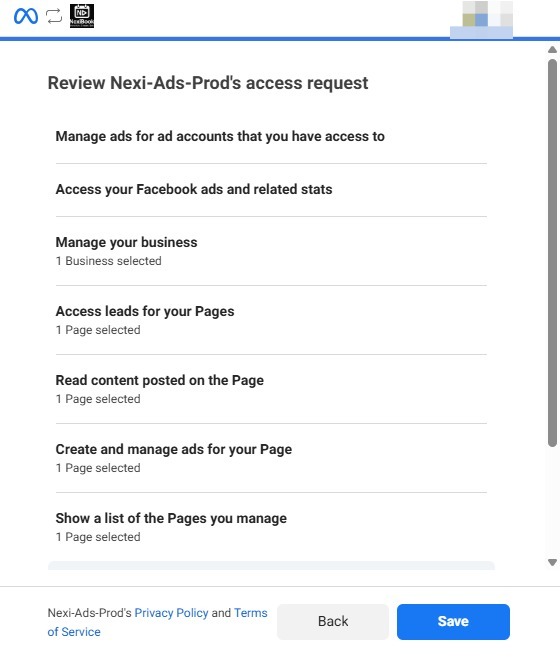The image size is (560, 664).
Task: Click the scrollbar down arrow
Action: point(552,562)
